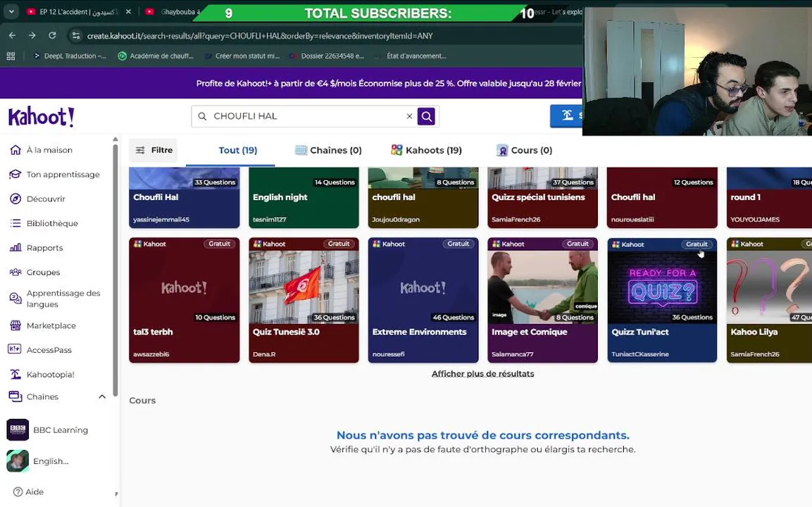
Task: Open Ton apprentissage icon in sidebar
Action: point(15,175)
